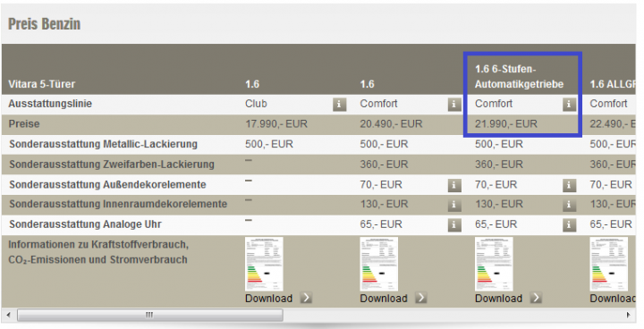
Task: Show Innenraumdekorelemente info in Automatikgetriebe column
Action: click(569, 205)
